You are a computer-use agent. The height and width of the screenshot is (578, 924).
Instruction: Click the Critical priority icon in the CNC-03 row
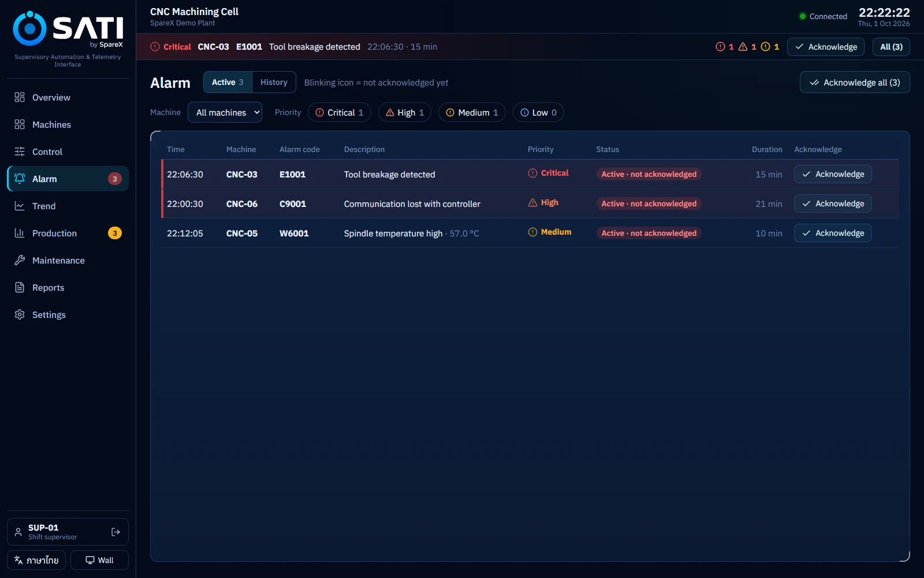click(532, 173)
